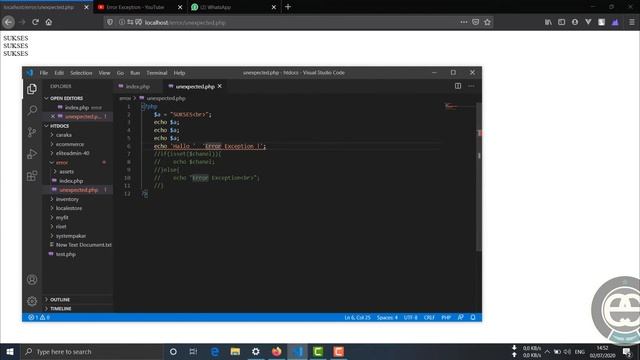640x360 pixels.
Task: Switch to the index.php editor tab
Action: 138,86
